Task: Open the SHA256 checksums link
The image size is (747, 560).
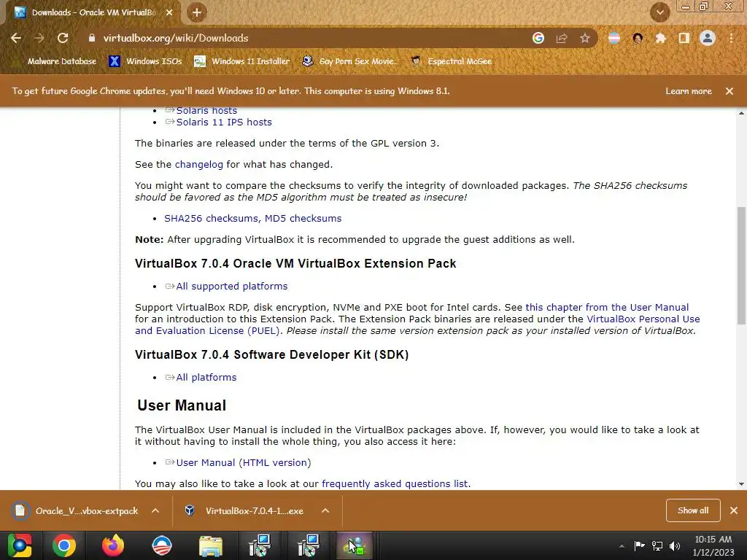Action: click(211, 218)
